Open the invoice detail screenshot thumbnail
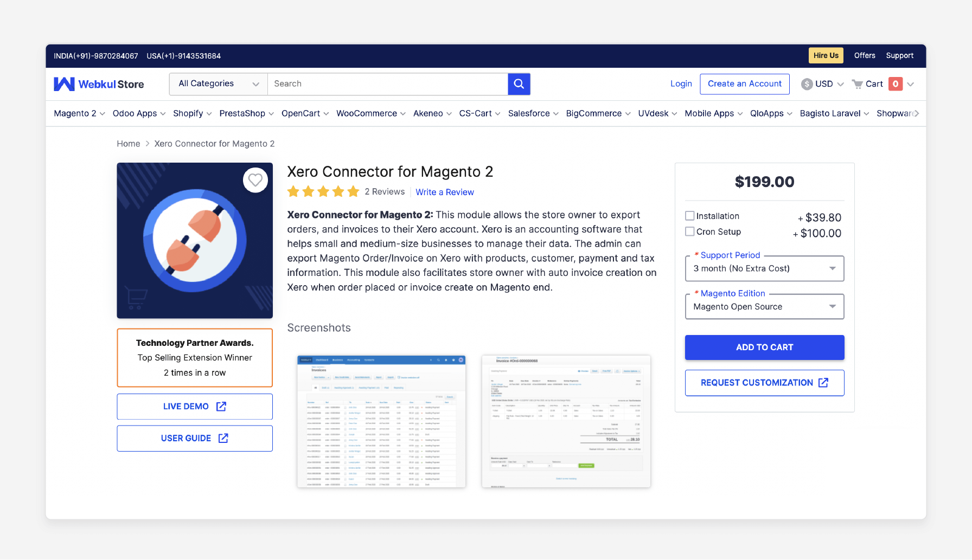This screenshot has height=560, width=972. point(566,422)
